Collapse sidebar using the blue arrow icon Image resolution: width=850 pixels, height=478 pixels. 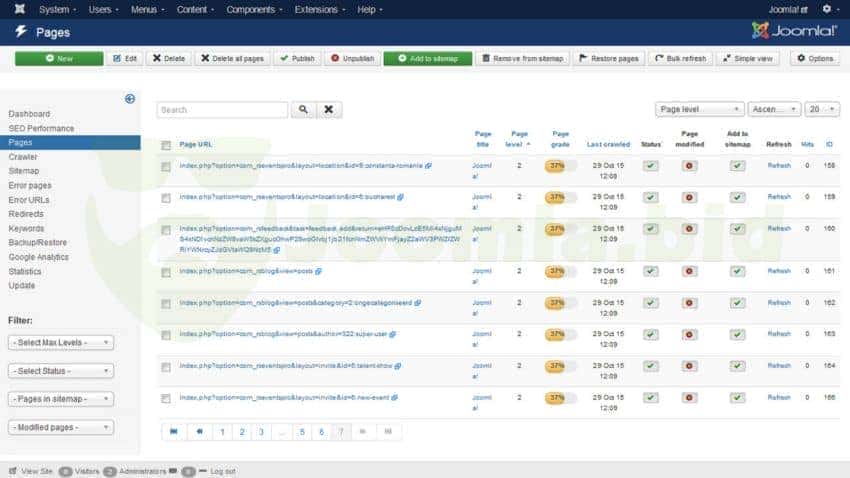[130, 98]
